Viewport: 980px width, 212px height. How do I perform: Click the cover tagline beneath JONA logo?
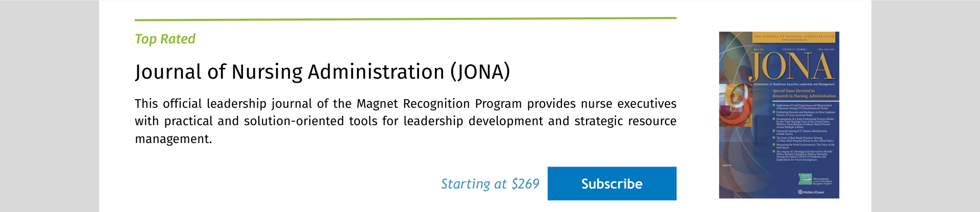tap(794, 84)
